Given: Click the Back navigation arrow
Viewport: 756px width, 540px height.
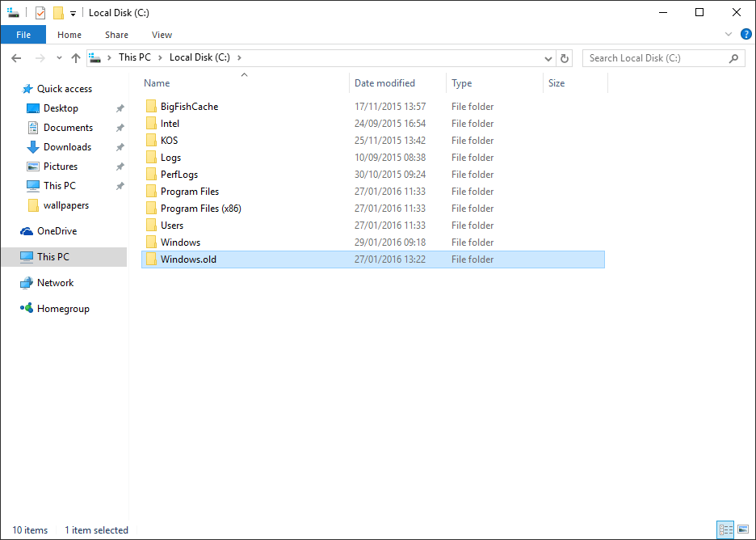Looking at the screenshot, I should (x=16, y=58).
